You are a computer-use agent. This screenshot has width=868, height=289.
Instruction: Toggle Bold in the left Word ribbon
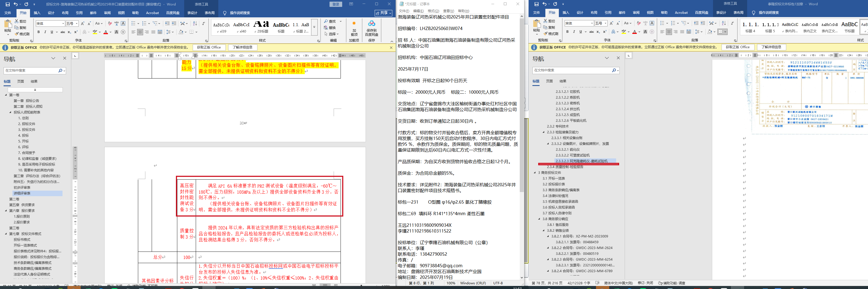click(39, 32)
